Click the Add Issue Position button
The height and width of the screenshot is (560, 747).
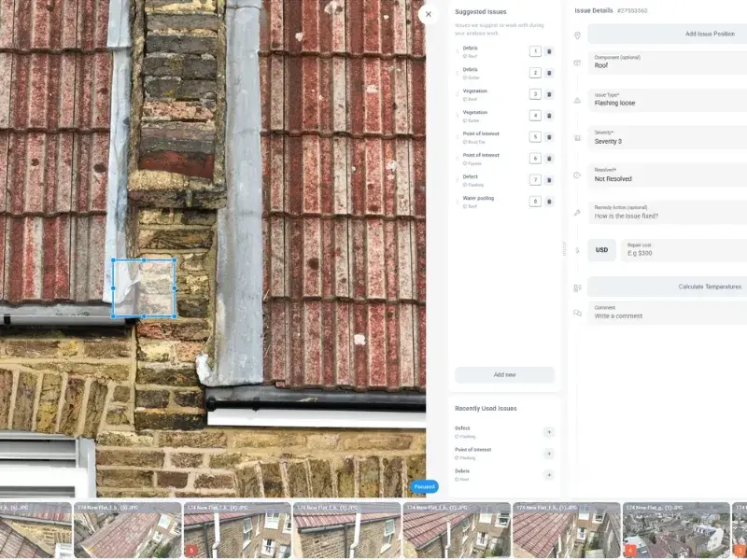coord(667,34)
